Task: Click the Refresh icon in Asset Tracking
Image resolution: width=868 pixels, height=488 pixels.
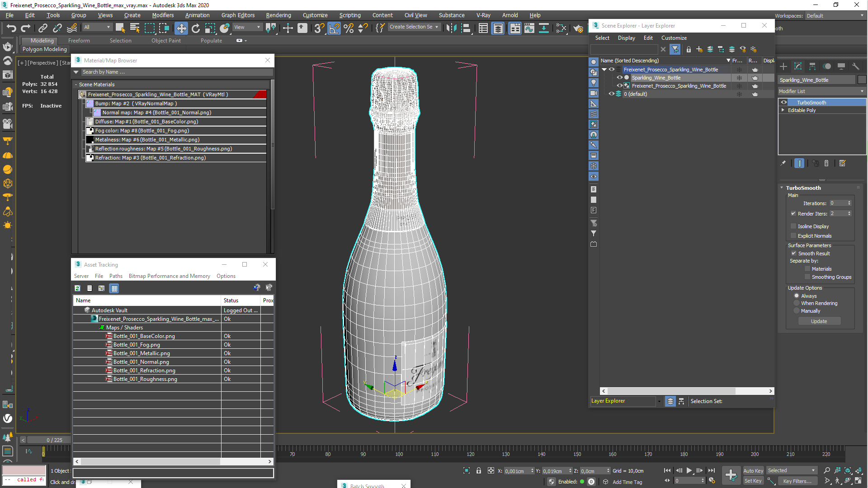Action: point(77,288)
